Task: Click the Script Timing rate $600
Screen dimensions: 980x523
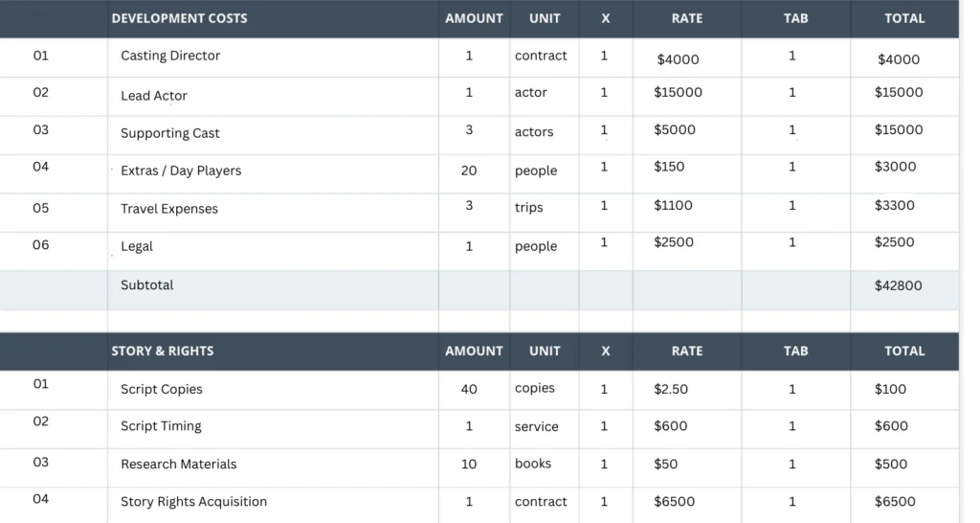Action: 670,426
